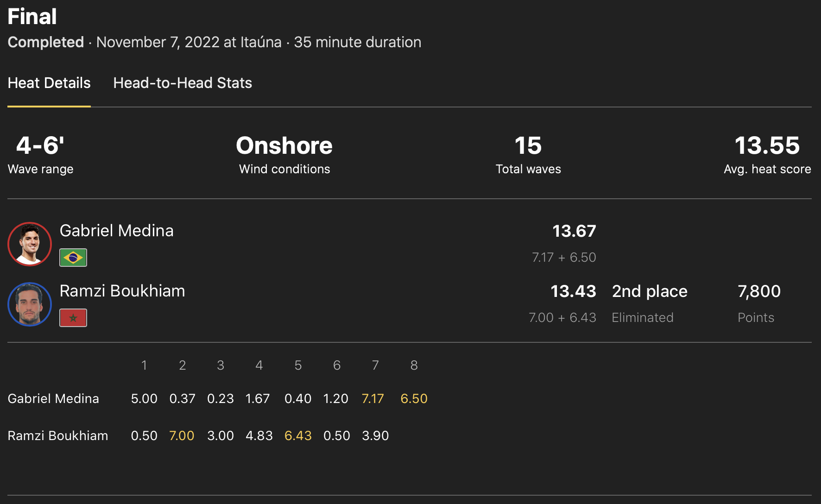Screen dimensions: 821x504
Task: Click Medina's highlighted 6.50 wave score
Action: 414,399
